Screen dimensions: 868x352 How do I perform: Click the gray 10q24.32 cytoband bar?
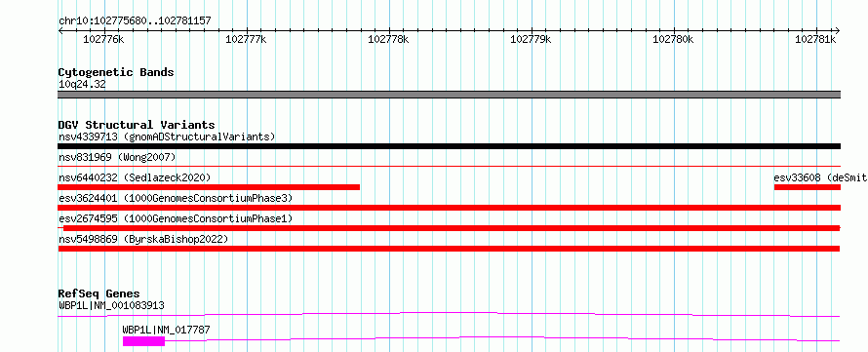point(449,95)
